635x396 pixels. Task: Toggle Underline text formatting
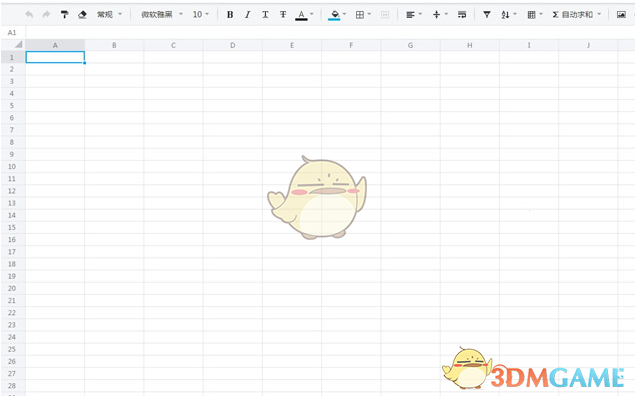(265, 15)
